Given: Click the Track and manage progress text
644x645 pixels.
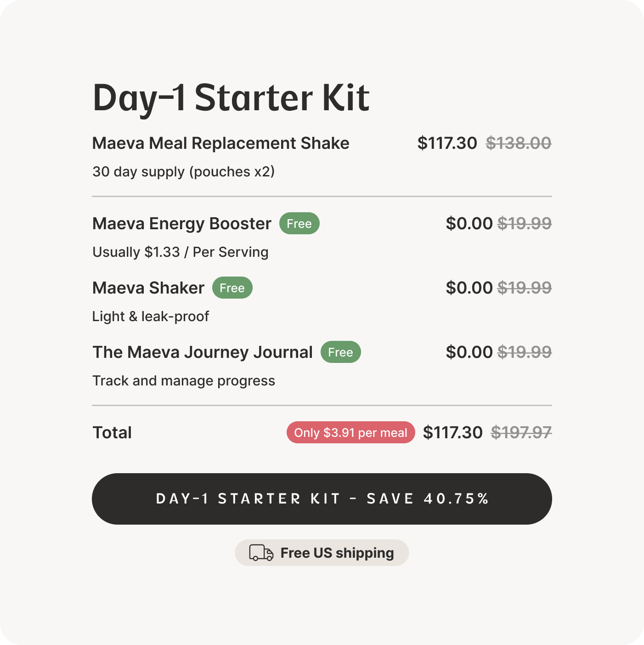Looking at the screenshot, I should [184, 380].
